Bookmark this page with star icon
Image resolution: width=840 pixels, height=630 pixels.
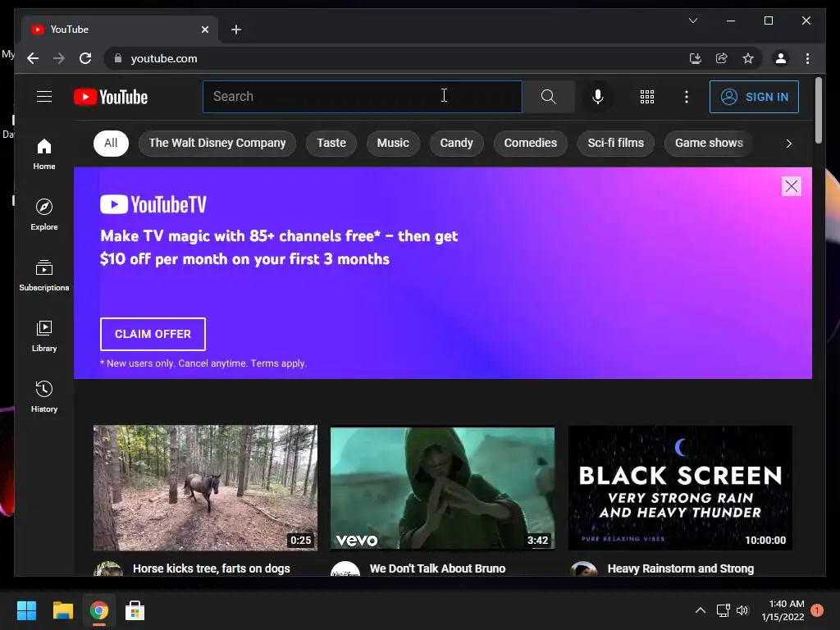[x=748, y=58]
